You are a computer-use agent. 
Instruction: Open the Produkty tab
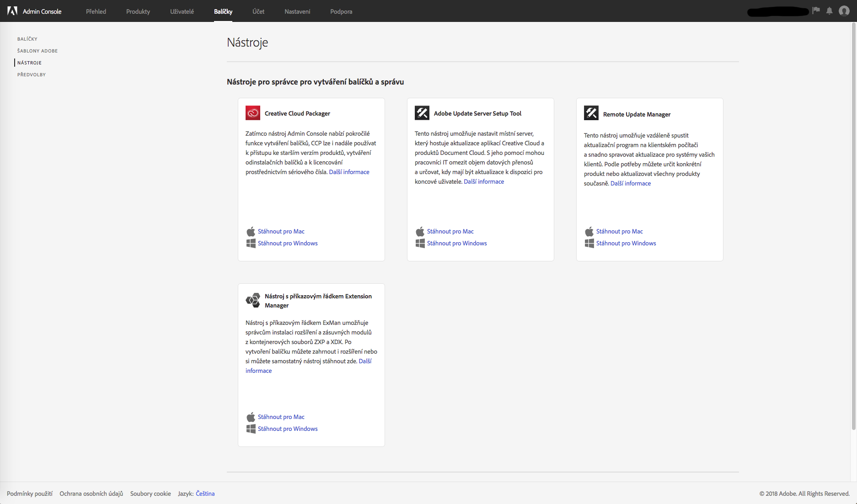point(138,11)
